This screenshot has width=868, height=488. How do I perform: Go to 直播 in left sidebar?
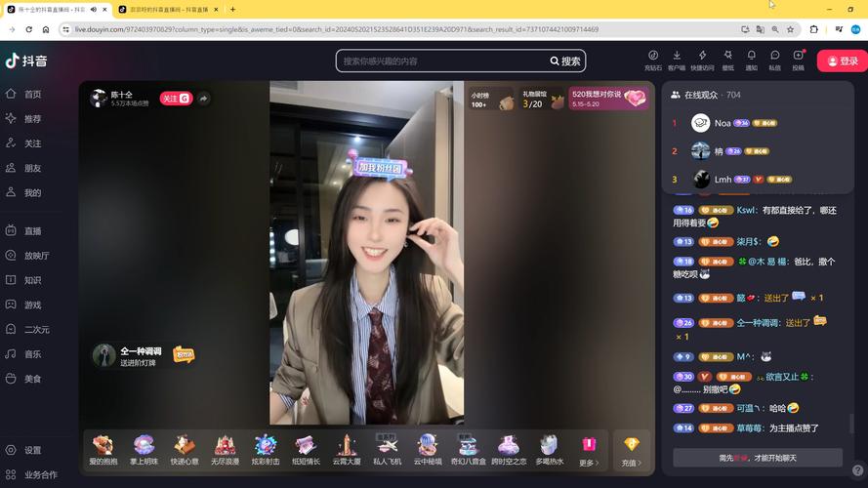click(32, 231)
